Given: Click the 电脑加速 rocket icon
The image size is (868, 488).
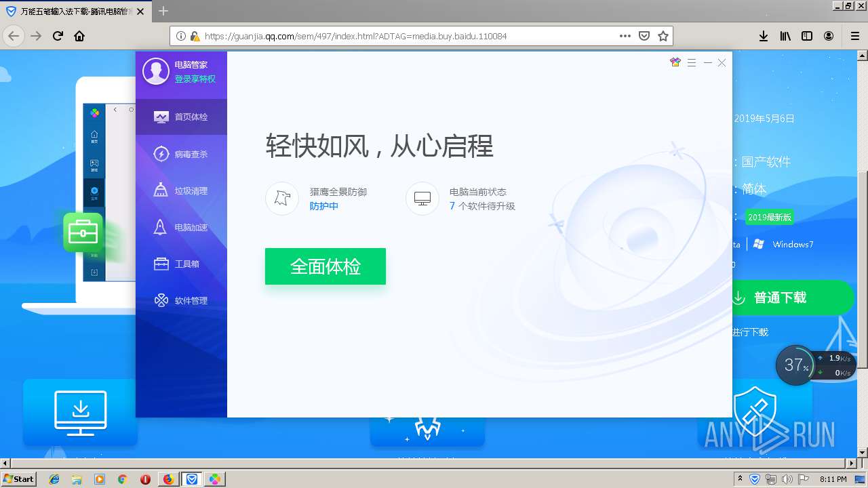Looking at the screenshot, I should coord(160,227).
